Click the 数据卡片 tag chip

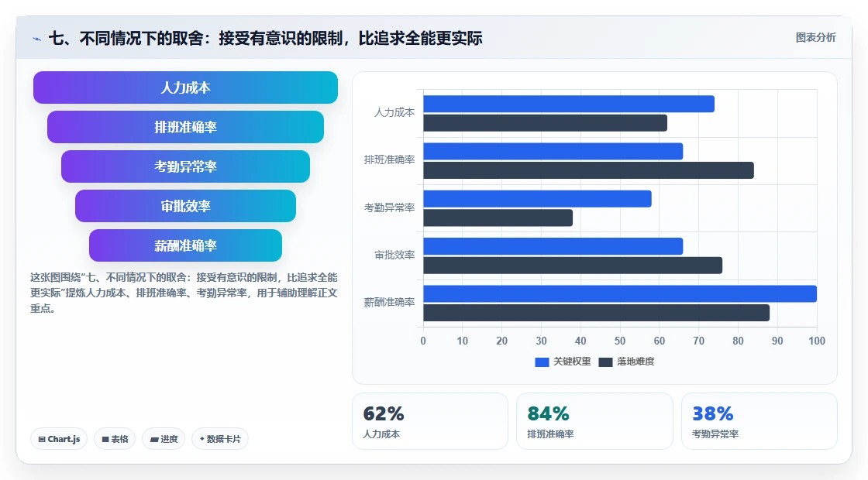click(x=220, y=439)
